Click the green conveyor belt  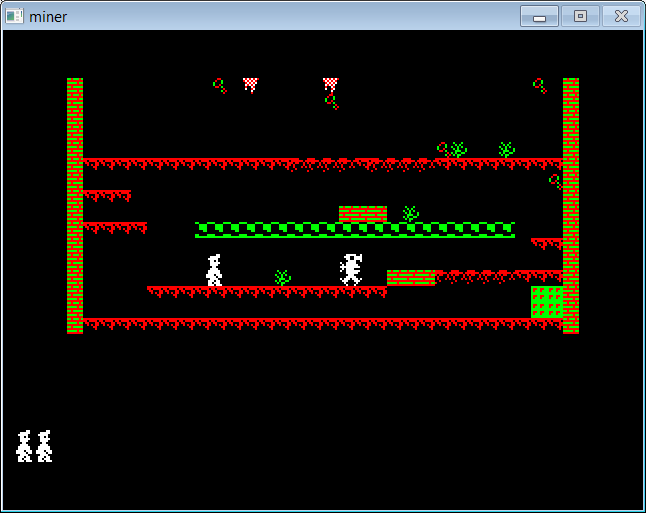click(x=355, y=230)
